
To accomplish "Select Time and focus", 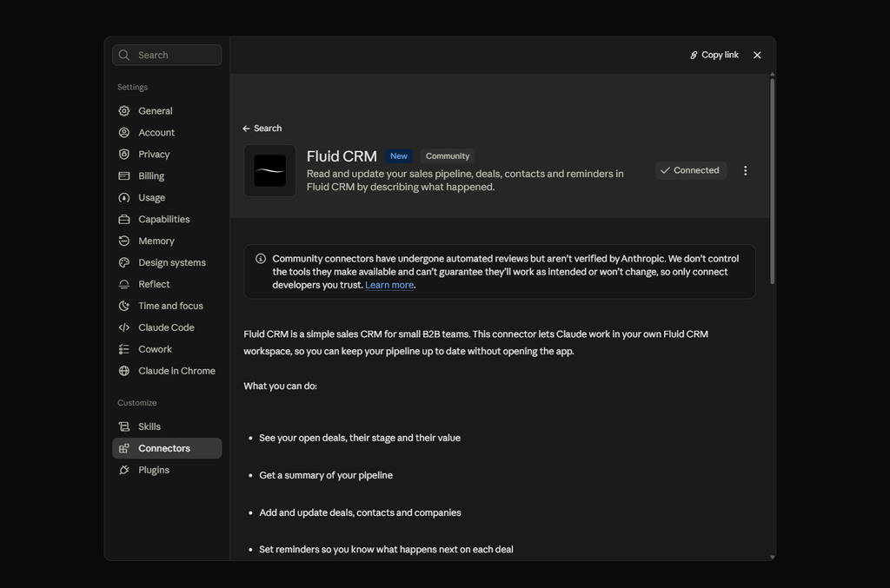I will click(167, 306).
